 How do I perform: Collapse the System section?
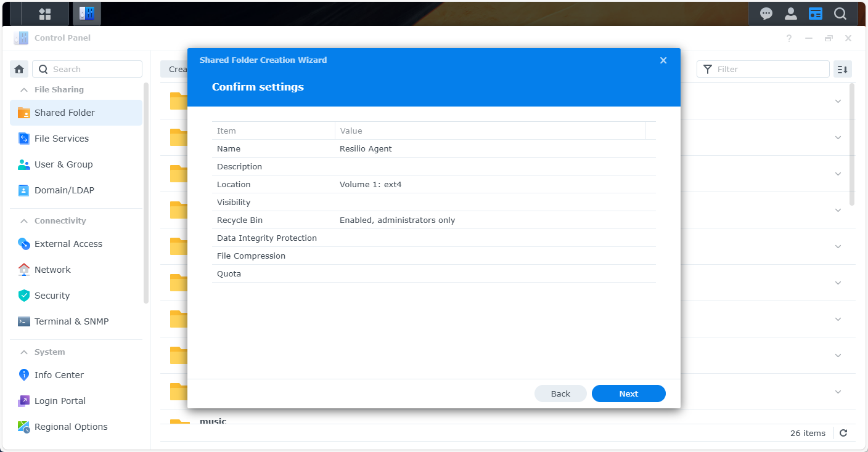(x=24, y=352)
